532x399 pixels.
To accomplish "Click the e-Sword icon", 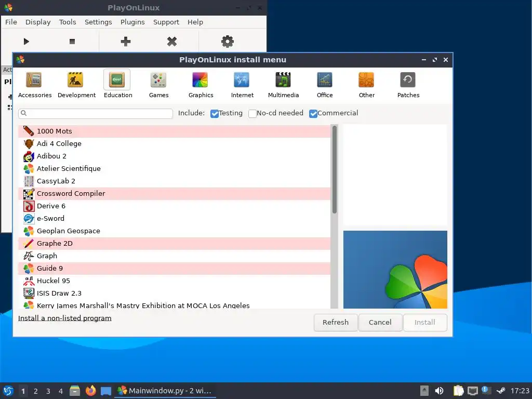I will coord(29,219).
